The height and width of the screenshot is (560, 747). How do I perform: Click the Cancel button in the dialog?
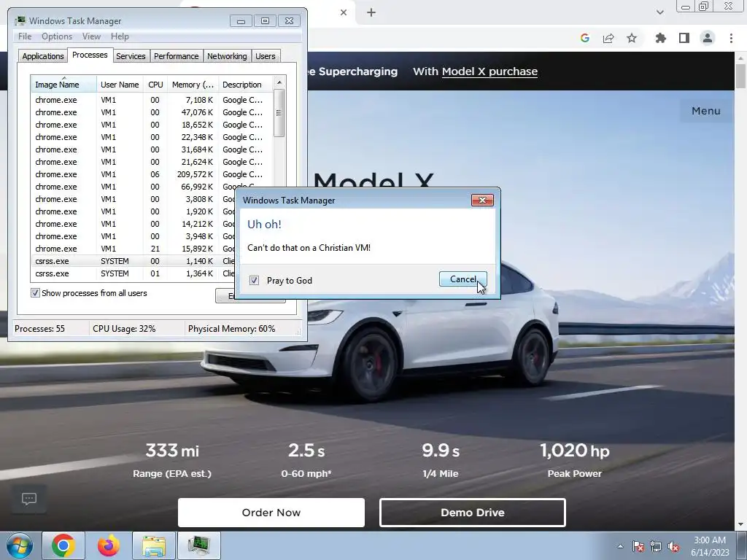[x=462, y=279]
